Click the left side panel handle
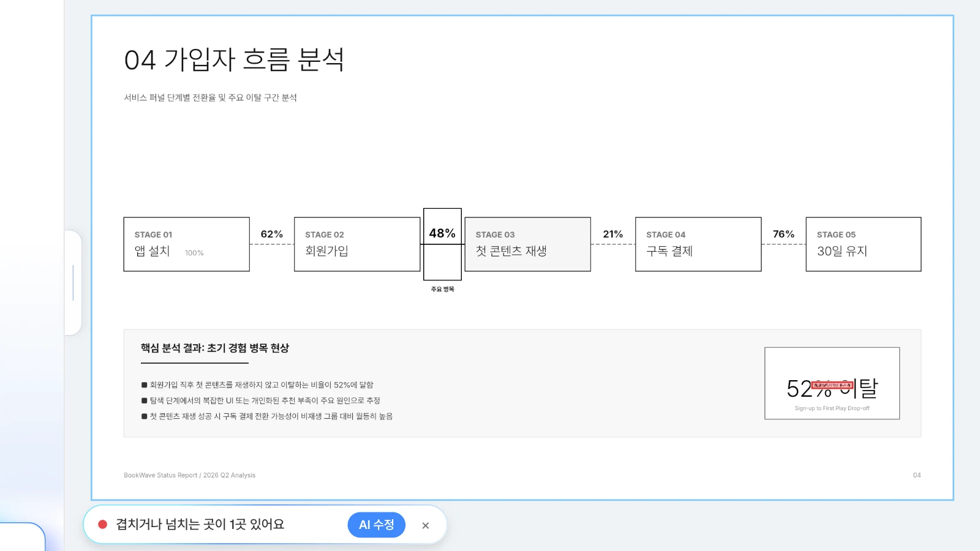980x551 pixels. (x=73, y=283)
